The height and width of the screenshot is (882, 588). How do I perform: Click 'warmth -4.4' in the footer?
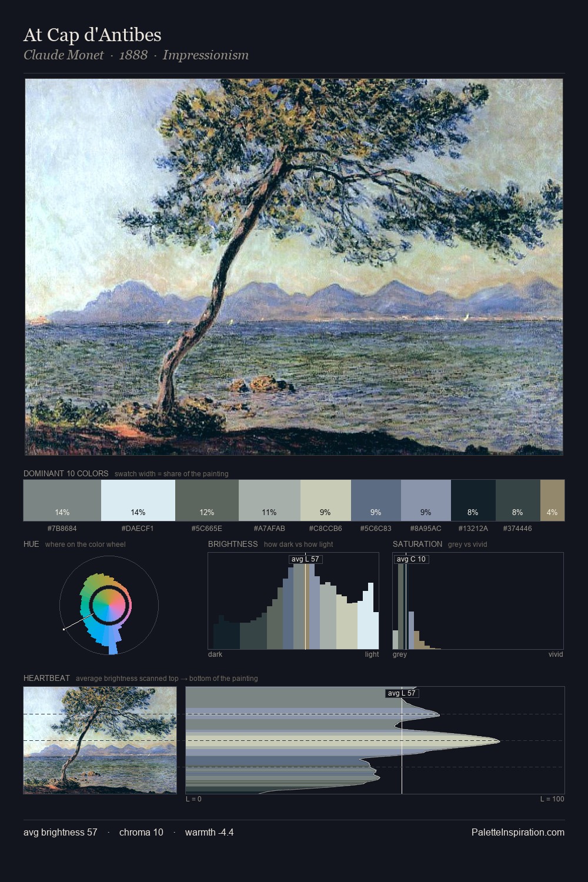point(209,832)
